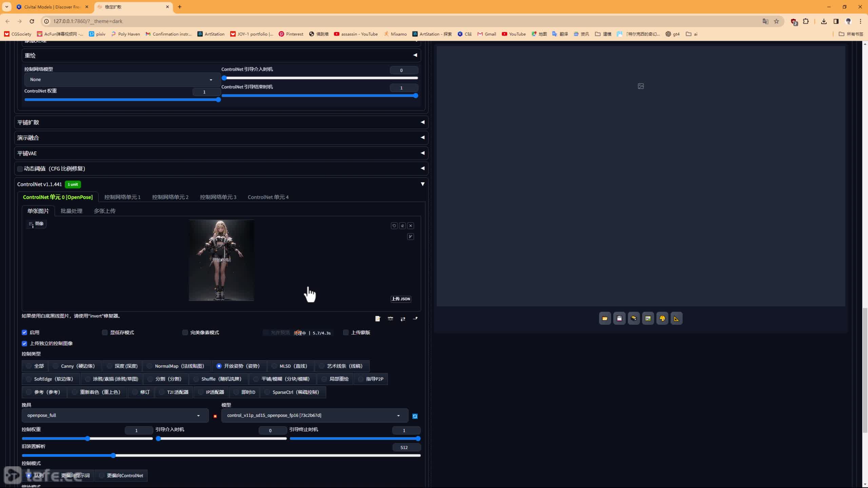Click the uploaded girl image thumbnail
The image size is (868, 488).
click(221, 260)
